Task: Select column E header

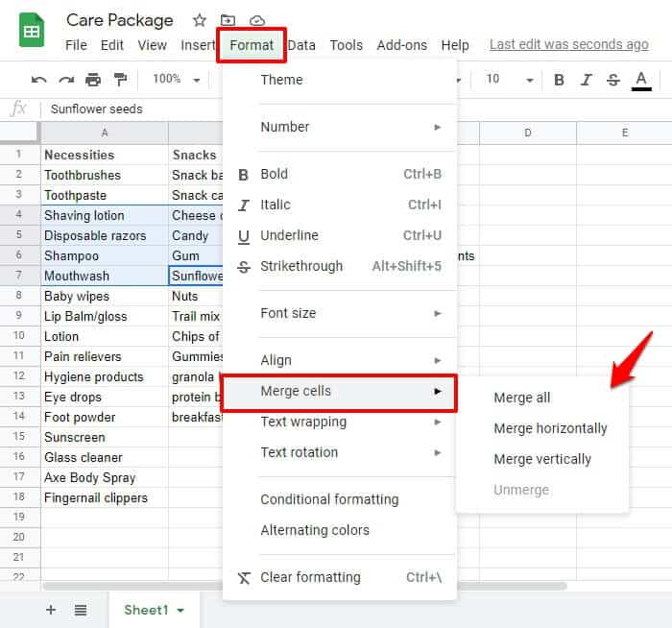Action: 624,133
